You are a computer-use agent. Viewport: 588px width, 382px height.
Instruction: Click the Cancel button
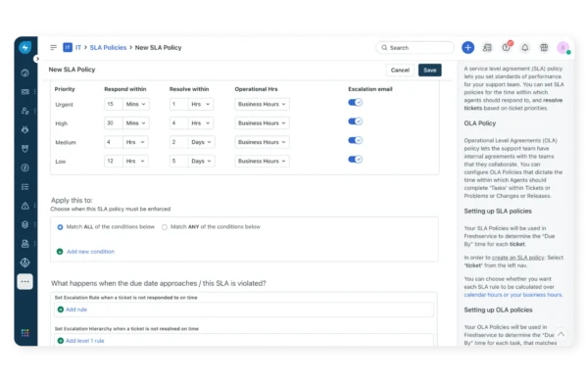pos(400,71)
